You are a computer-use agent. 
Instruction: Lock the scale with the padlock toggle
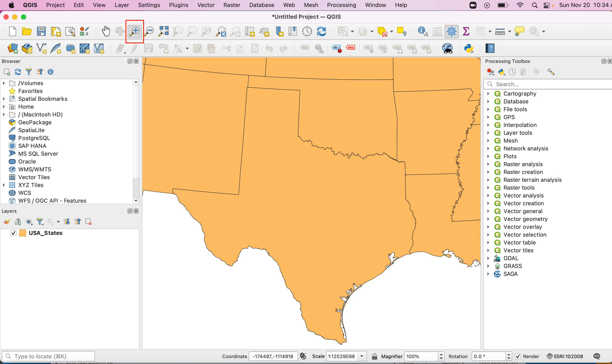click(374, 356)
